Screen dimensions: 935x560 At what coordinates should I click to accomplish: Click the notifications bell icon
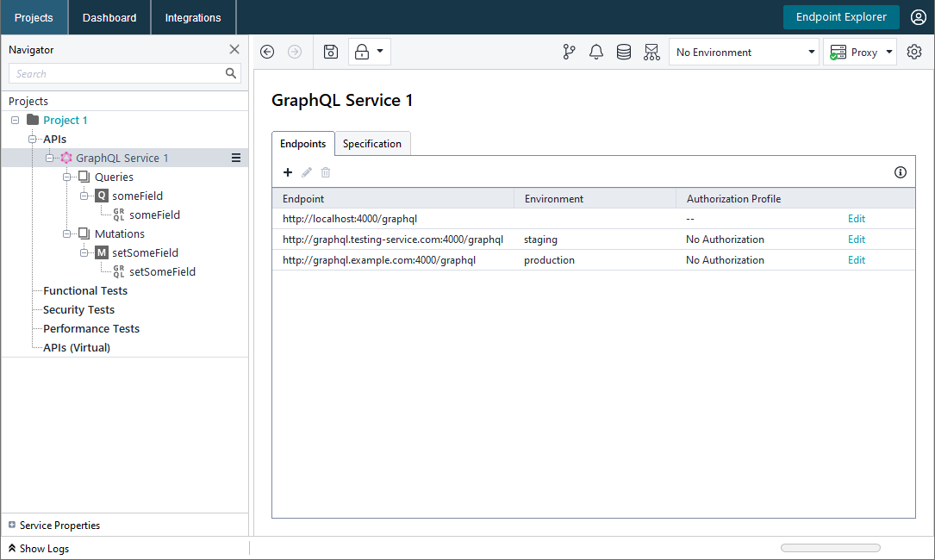[596, 52]
